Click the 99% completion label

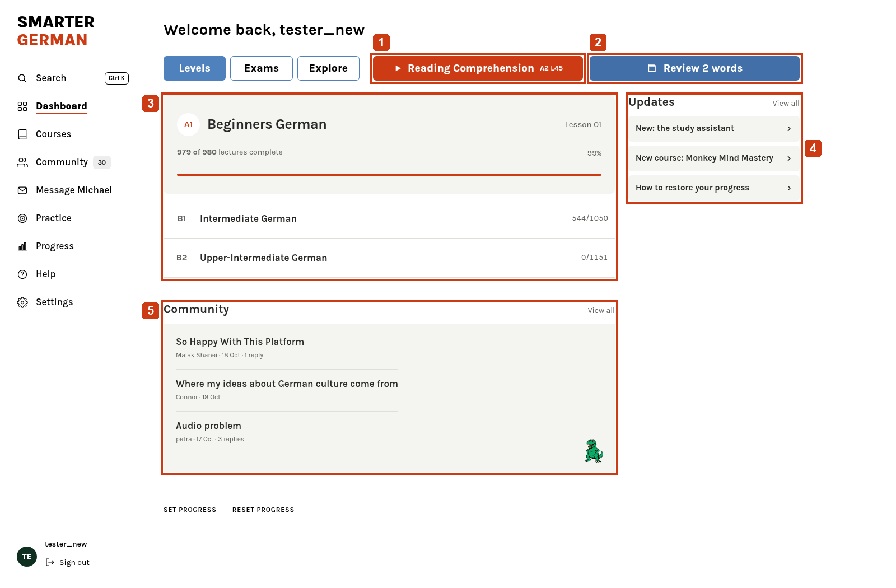click(594, 153)
